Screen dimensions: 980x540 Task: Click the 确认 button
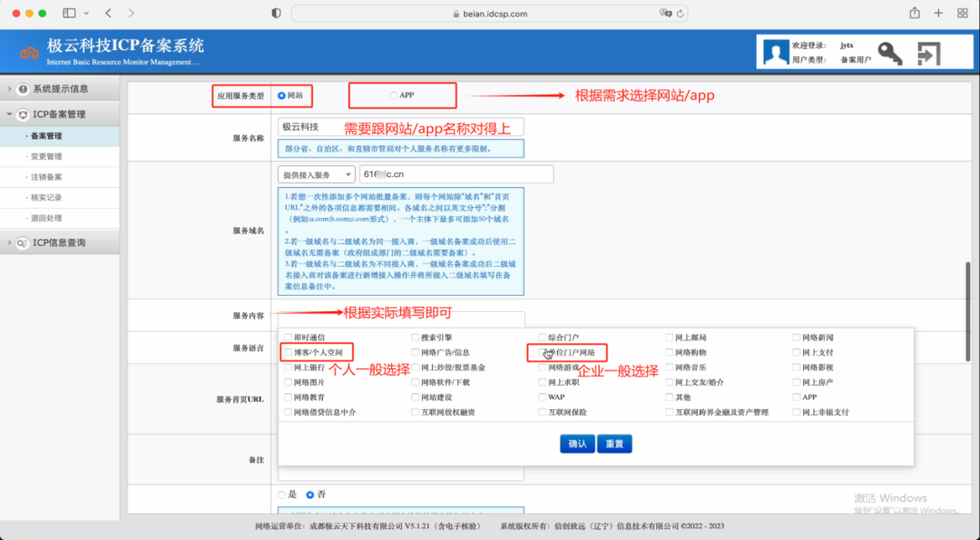[x=577, y=444]
